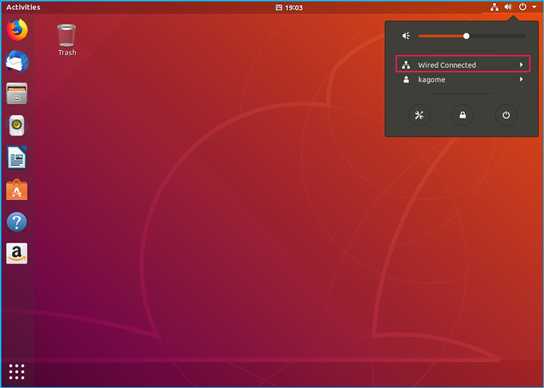544x388 pixels.
Task: Select the Wired Connected menu entry
Action: [463, 65]
